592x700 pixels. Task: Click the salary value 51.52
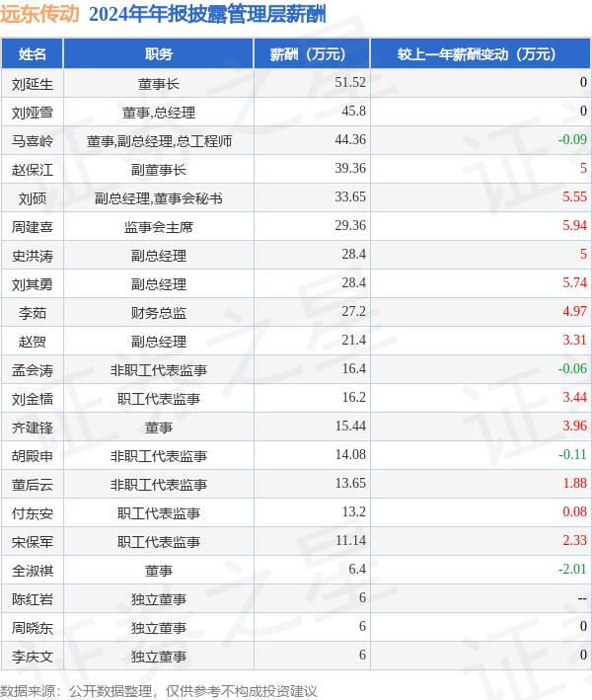(x=350, y=82)
